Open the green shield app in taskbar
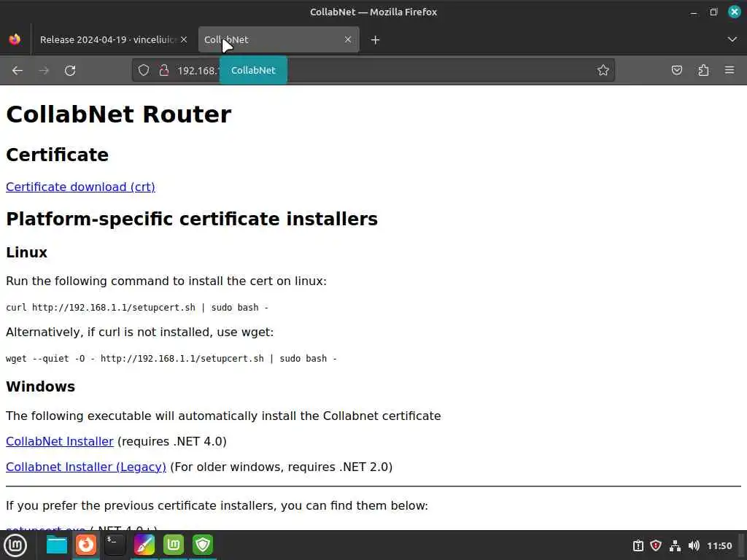This screenshot has height=560, width=747. pyautogui.click(x=203, y=545)
